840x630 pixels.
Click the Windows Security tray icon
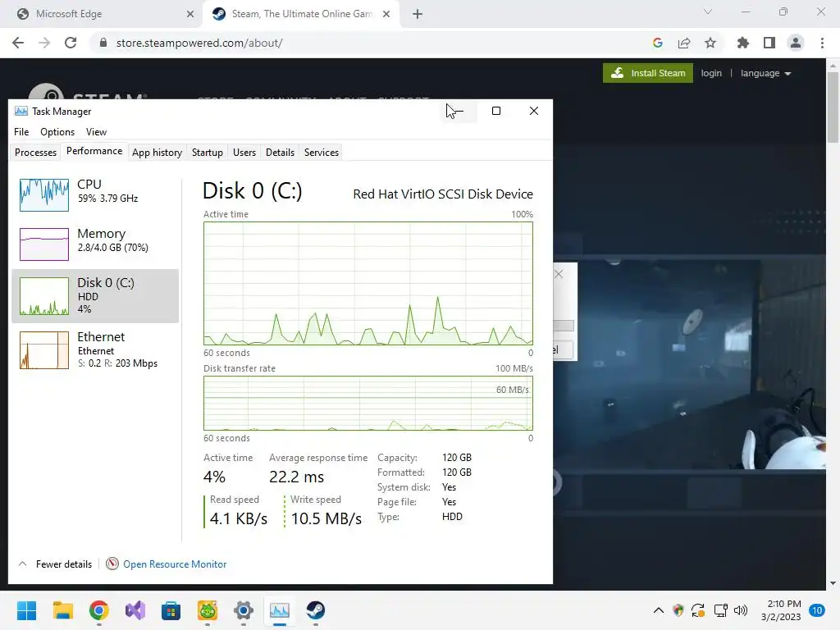678,610
